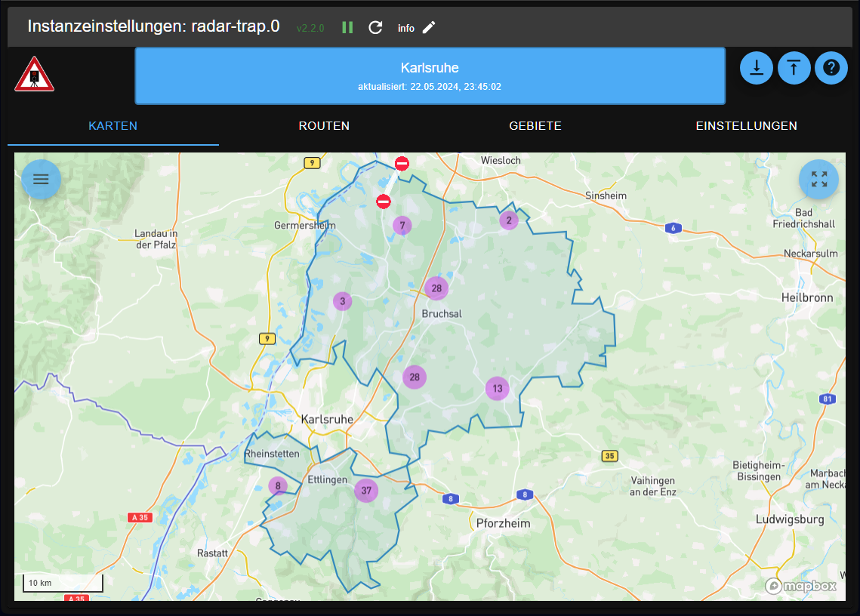
Task: Click the Bruchsal label on the map
Action: click(x=442, y=314)
